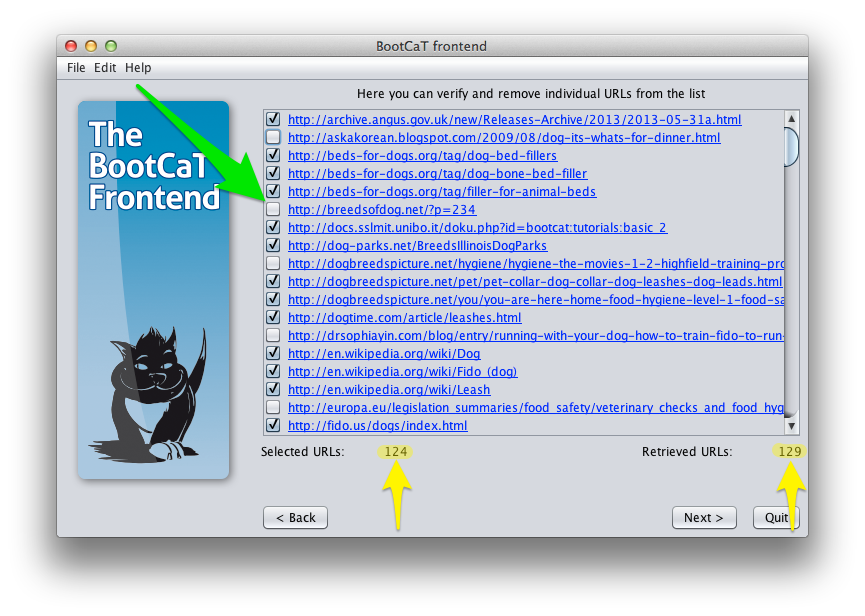This screenshot has height=616, width=865.
Task: Click the Next > button
Action: point(704,518)
